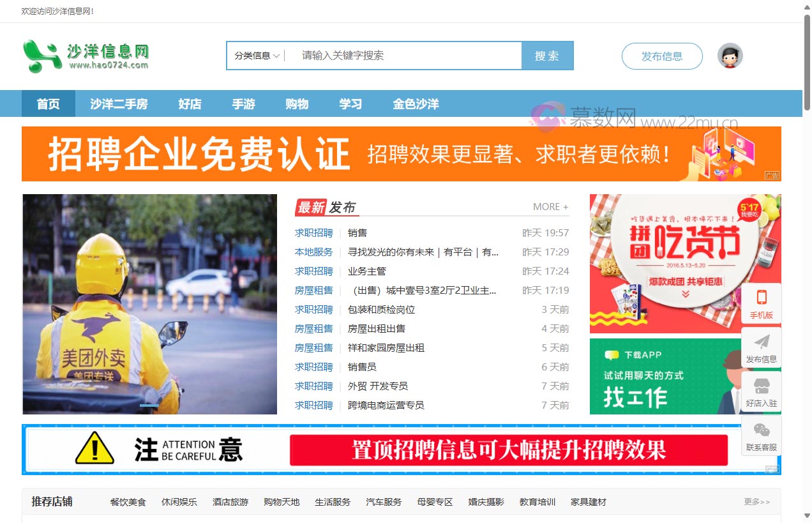Open the 手游 menu item
Image resolution: width=812 pixels, height=523 pixels.
(x=243, y=103)
